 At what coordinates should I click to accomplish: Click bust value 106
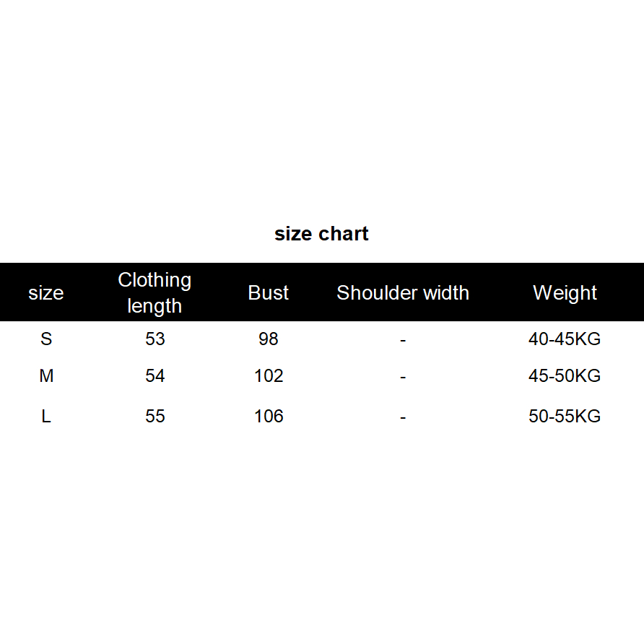click(x=269, y=417)
